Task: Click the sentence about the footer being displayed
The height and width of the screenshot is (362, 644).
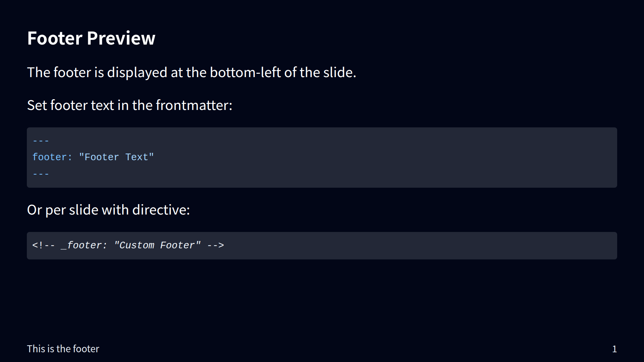Action: pyautogui.click(x=191, y=72)
